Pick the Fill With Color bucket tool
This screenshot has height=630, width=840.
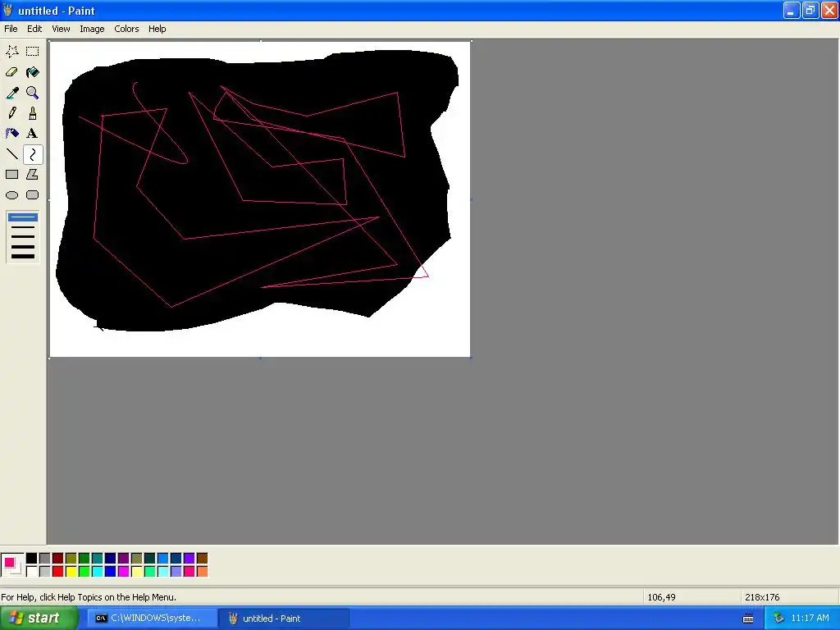(33, 72)
